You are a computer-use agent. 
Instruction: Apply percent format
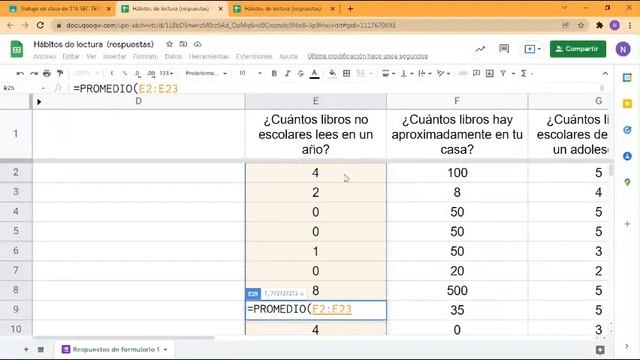[125, 73]
